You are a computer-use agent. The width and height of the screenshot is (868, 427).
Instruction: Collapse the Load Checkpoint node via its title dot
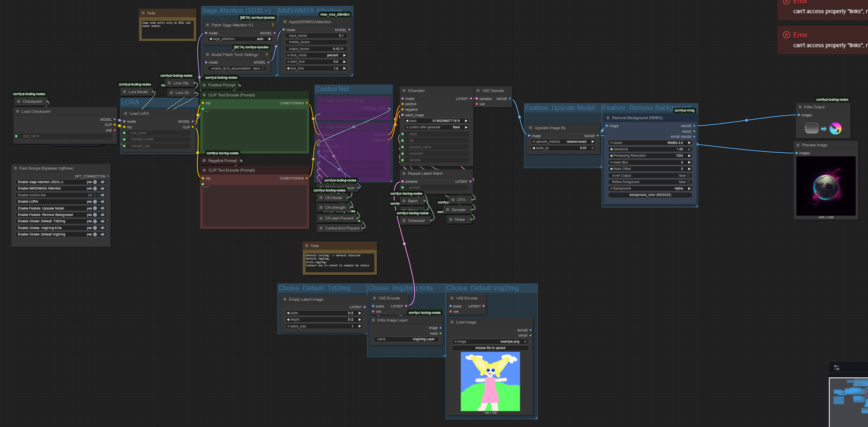(18, 112)
